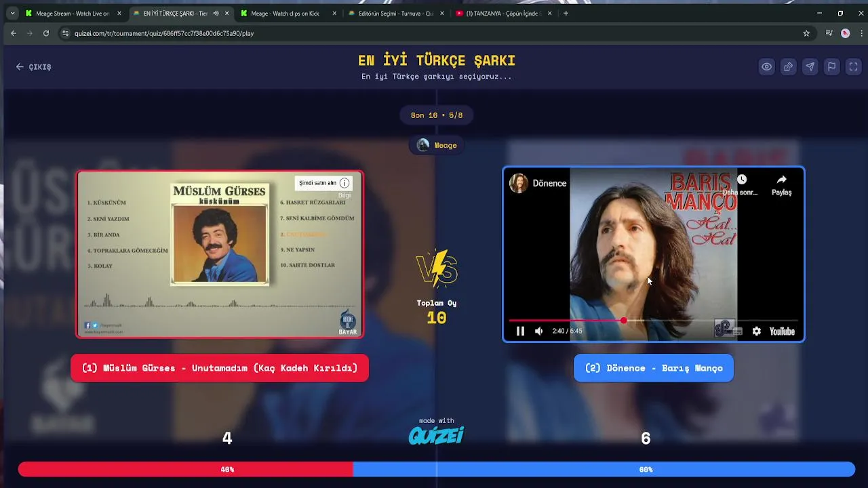
Task: Open a new browser tab
Action: click(566, 13)
